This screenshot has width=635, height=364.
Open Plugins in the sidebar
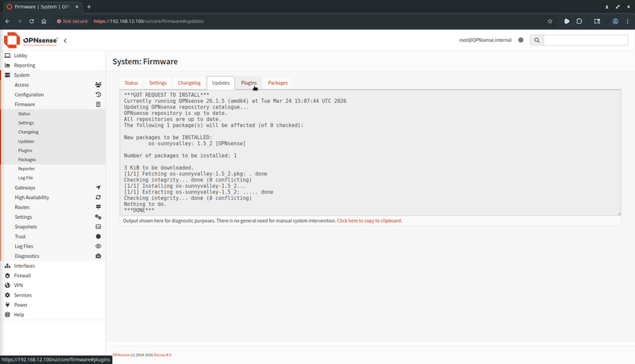(x=25, y=151)
